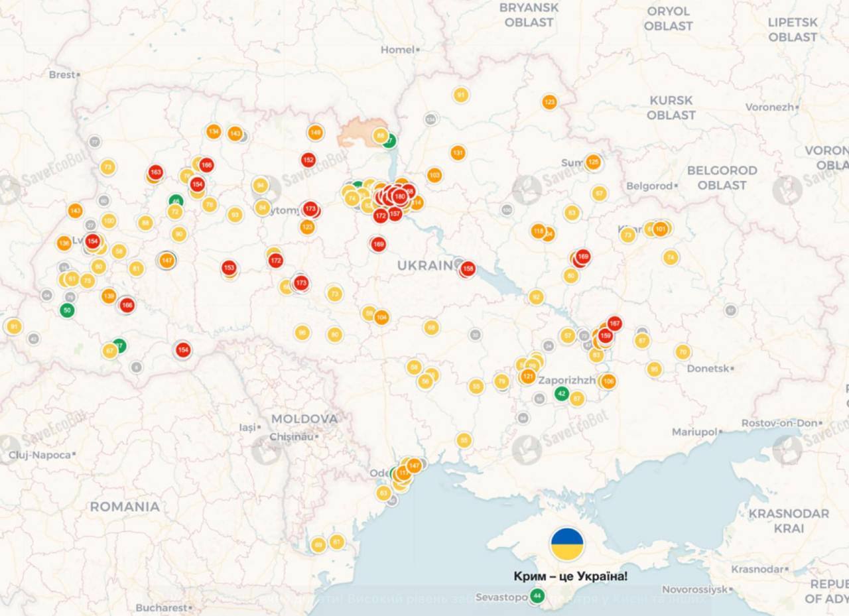Open the green 44 marker near Sevastopol

[x=537, y=595]
